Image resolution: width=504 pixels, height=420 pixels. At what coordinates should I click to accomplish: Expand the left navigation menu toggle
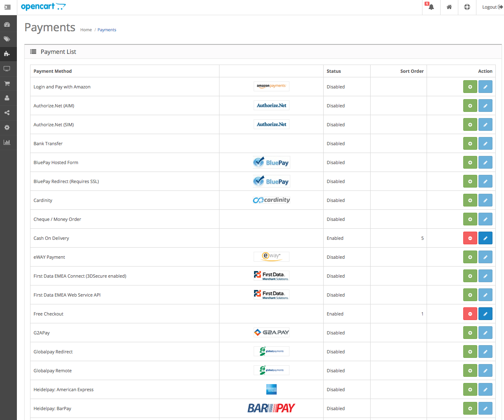click(x=7, y=7)
